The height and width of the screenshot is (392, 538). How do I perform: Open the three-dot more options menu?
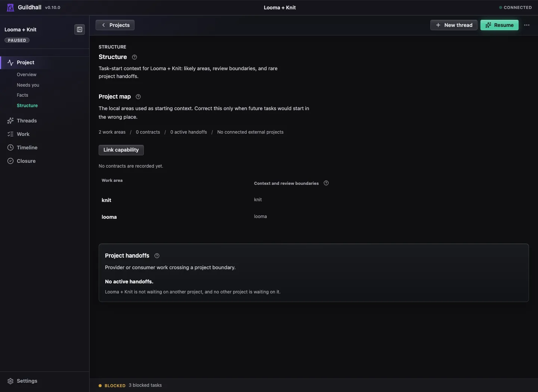pyautogui.click(x=527, y=25)
